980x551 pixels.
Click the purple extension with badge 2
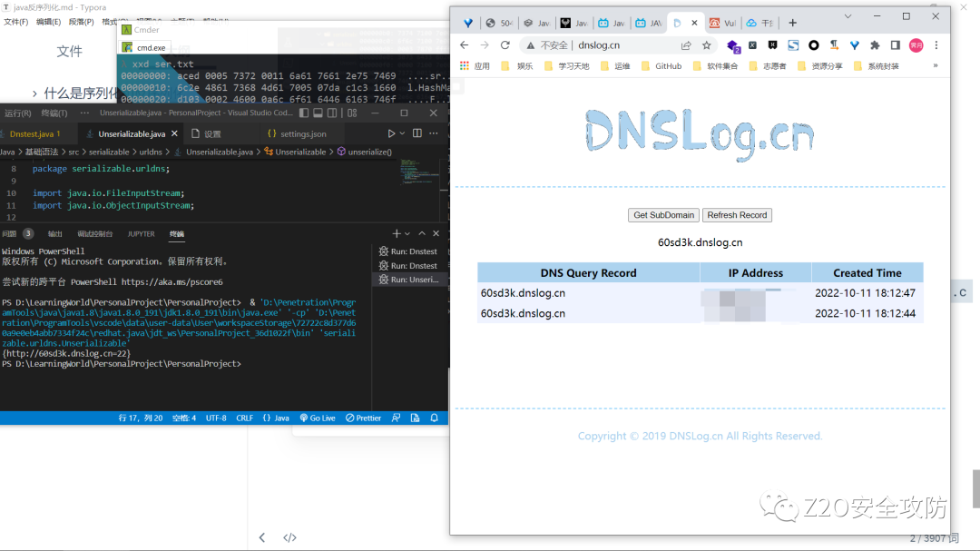coord(733,45)
